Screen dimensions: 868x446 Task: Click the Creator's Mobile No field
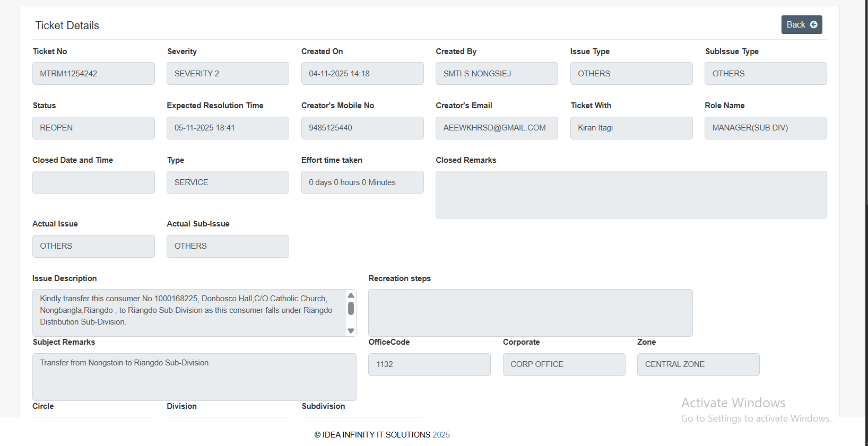(x=362, y=128)
